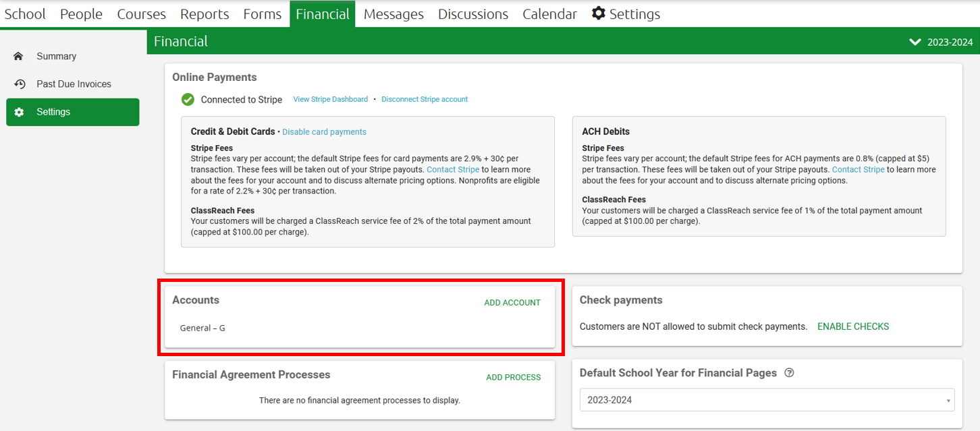980x431 pixels.
Task: Click the ADD ACCOUNT button
Action: point(512,303)
